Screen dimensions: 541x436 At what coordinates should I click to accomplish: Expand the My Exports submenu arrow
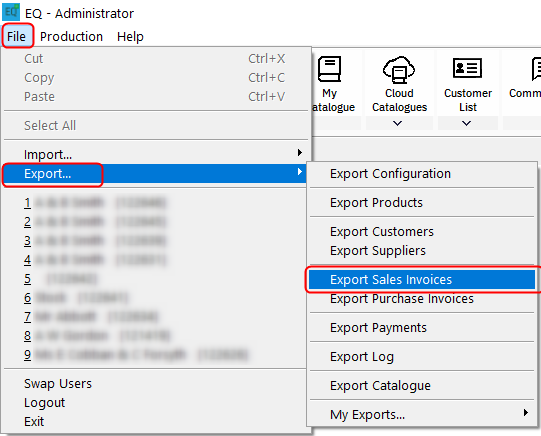(x=525, y=413)
